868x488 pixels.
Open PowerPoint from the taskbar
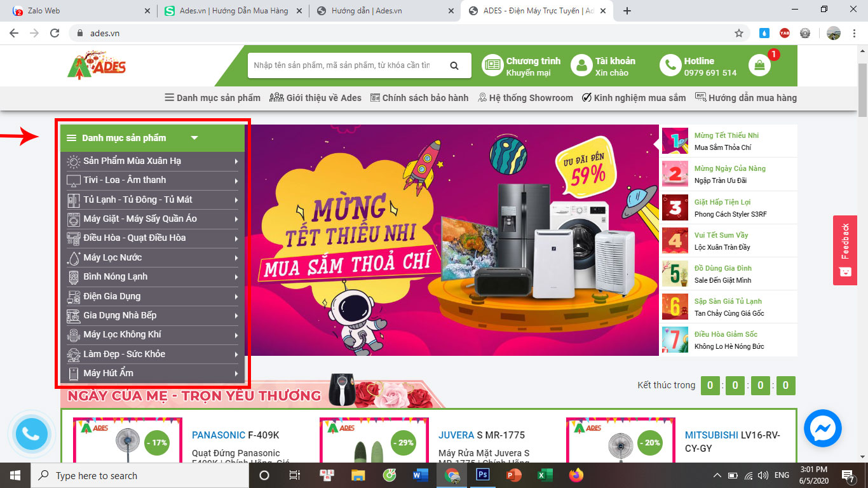click(x=513, y=475)
